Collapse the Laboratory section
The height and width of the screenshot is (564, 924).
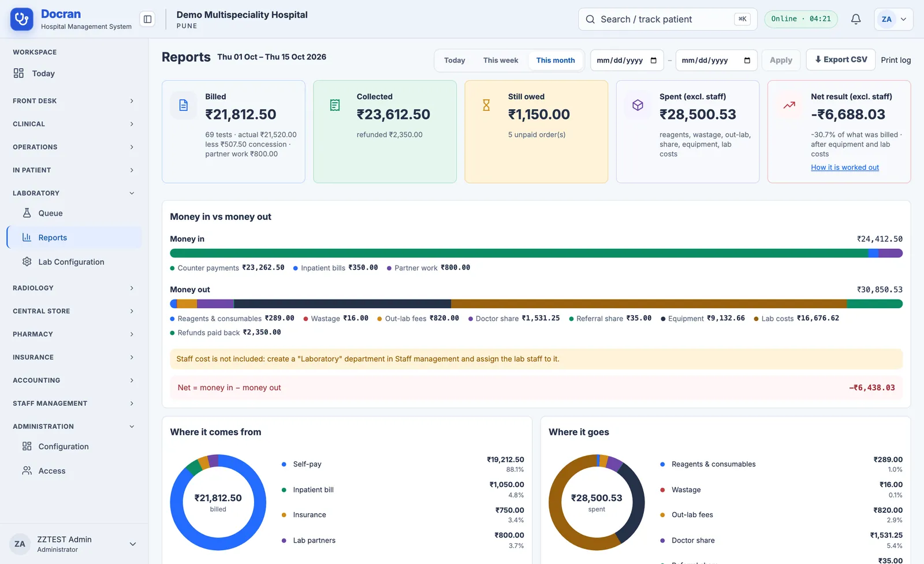pyautogui.click(x=74, y=193)
